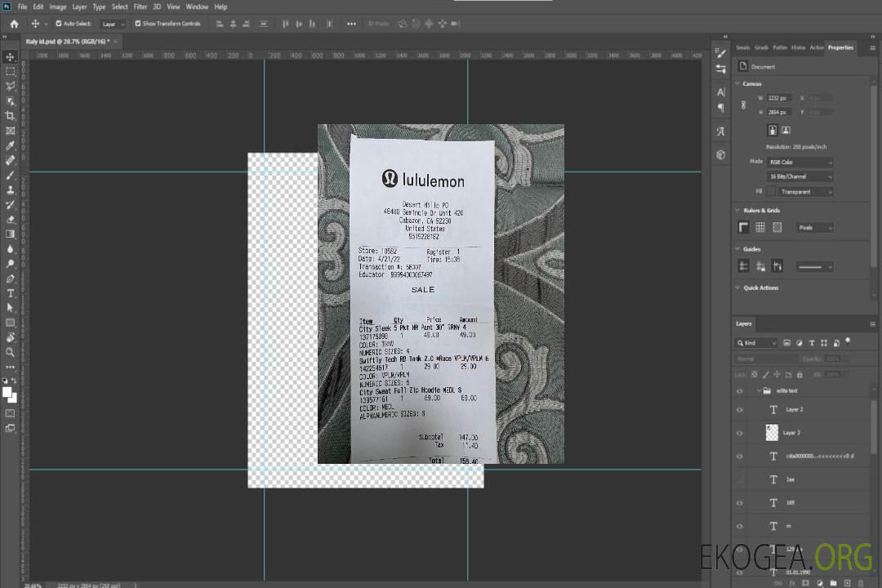Open the Layers panel menu
The height and width of the screenshot is (588, 882).
tap(872, 323)
